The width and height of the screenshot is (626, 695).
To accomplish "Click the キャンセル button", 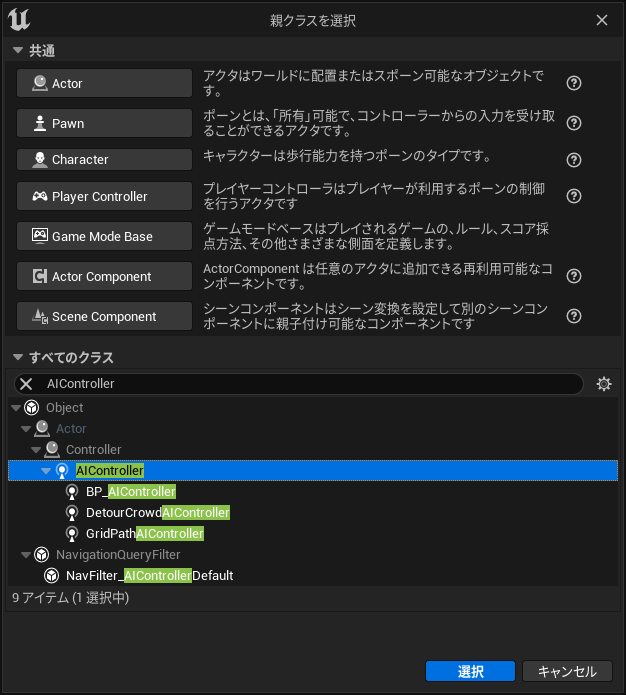I will [567, 671].
